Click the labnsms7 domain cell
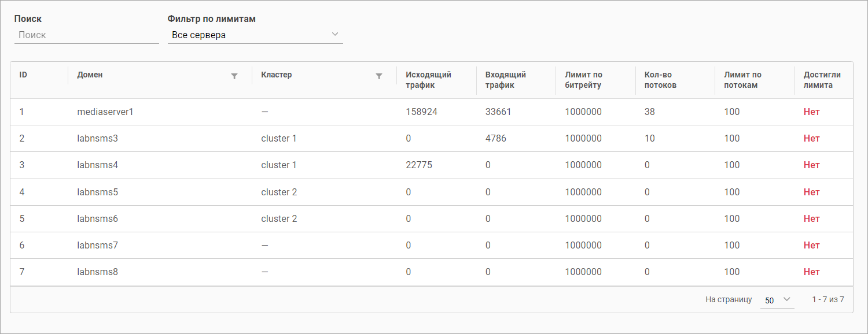This screenshot has height=334, width=868. (97, 245)
